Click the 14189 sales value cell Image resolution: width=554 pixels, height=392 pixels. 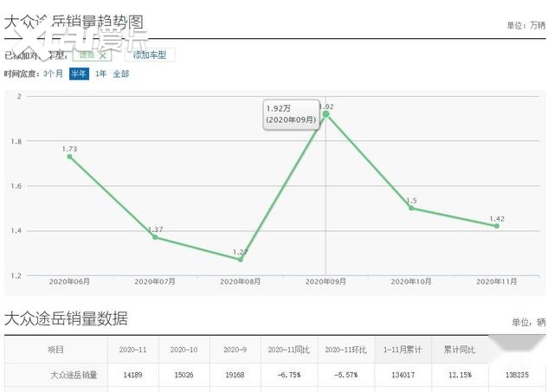132,376
